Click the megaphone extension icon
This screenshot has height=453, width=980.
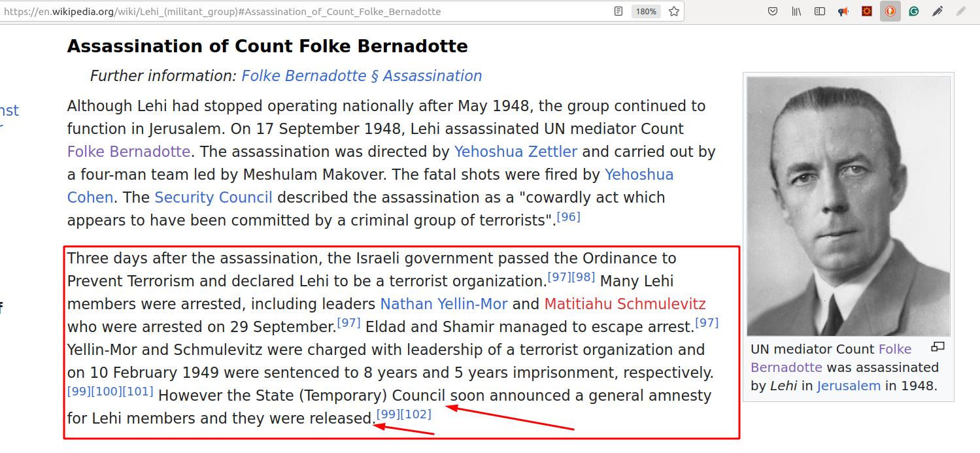(843, 11)
